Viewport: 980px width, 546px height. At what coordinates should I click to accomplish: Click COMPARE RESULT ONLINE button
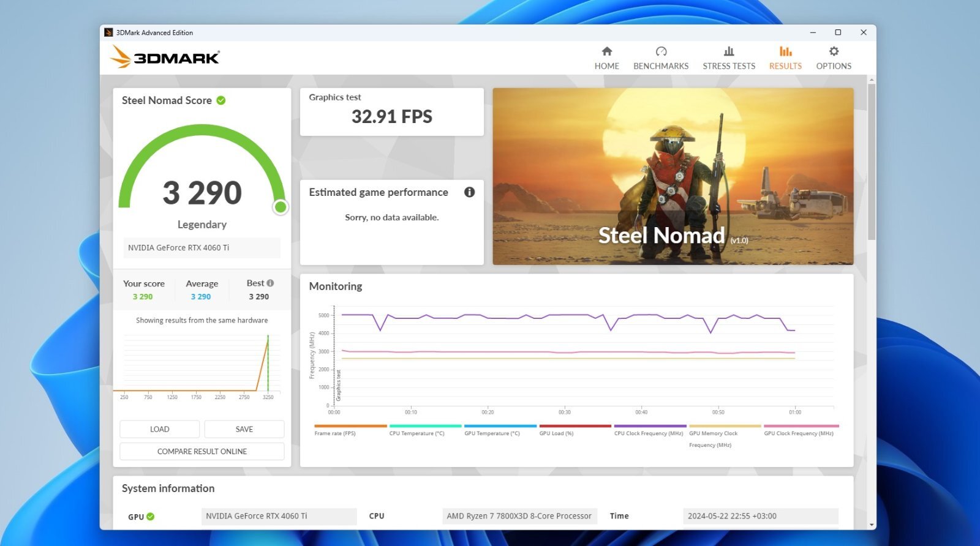202,451
